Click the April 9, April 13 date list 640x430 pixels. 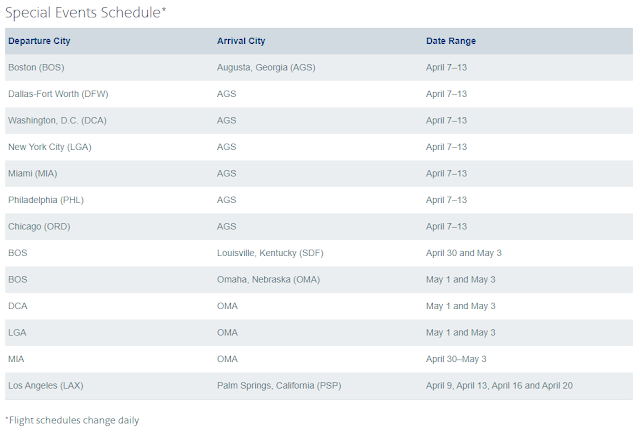click(499, 386)
